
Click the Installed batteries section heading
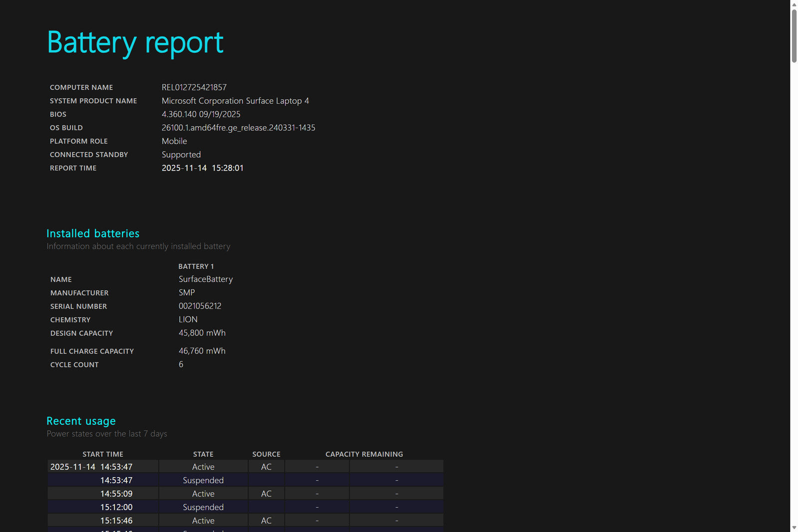(93, 233)
